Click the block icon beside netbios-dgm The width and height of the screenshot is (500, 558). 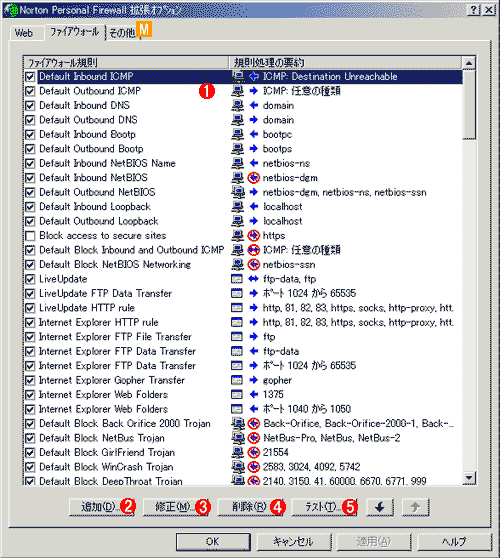tap(253, 178)
